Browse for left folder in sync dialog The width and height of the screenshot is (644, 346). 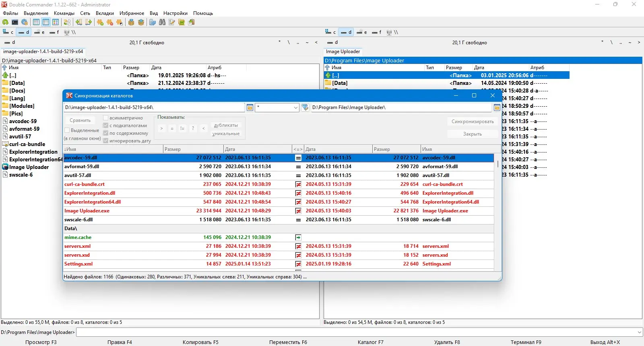(x=250, y=107)
